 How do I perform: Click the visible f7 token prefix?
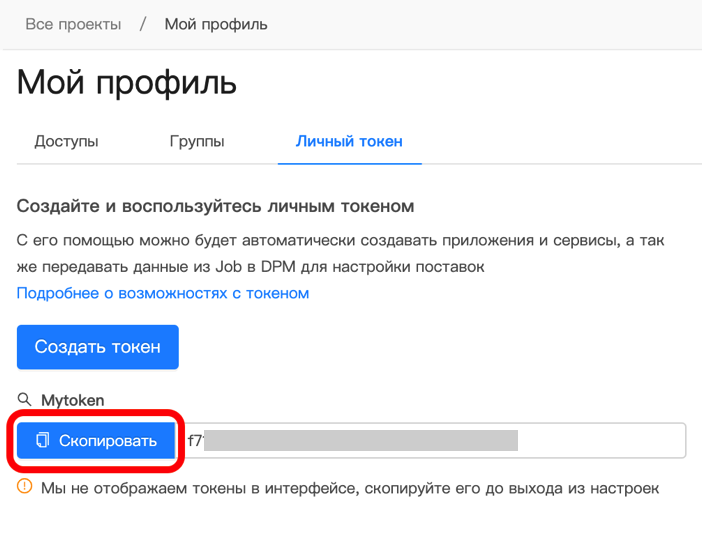pyautogui.click(x=194, y=441)
